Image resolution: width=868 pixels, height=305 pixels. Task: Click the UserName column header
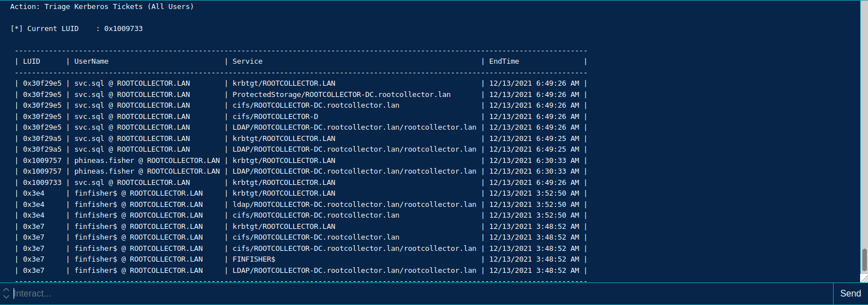[x=91, y=61]
